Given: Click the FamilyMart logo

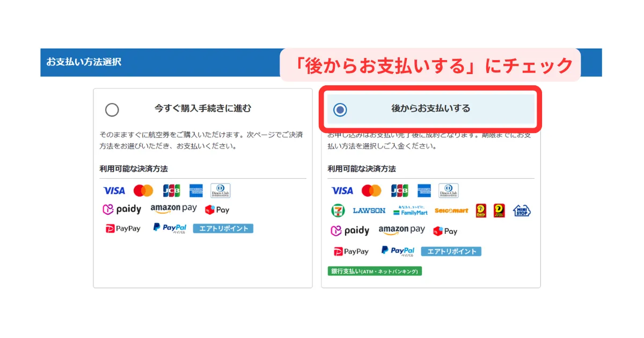Looking at the screenshot, I should (x=411, y=211).
